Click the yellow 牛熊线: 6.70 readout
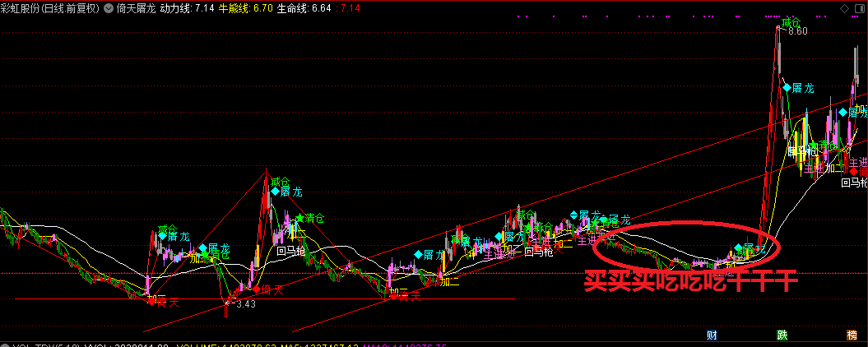868x347 pixels. (x=246, y=8)
